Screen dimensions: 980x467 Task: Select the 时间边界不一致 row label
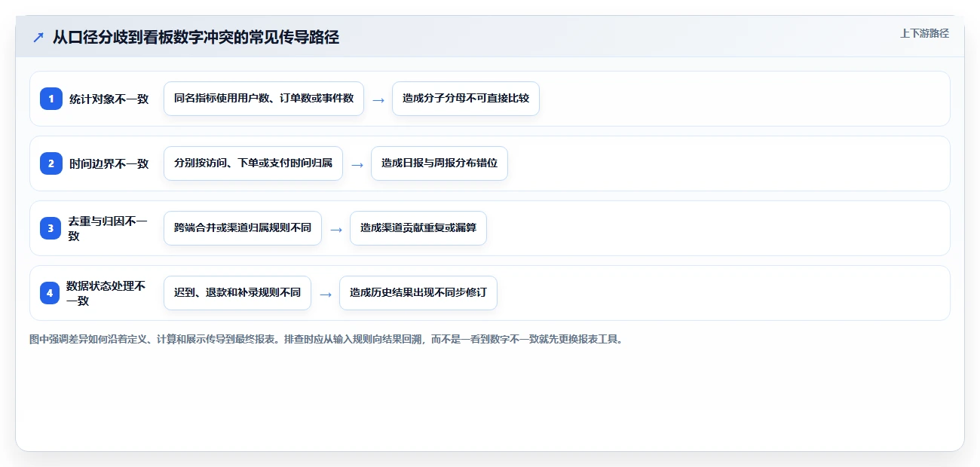109,163
